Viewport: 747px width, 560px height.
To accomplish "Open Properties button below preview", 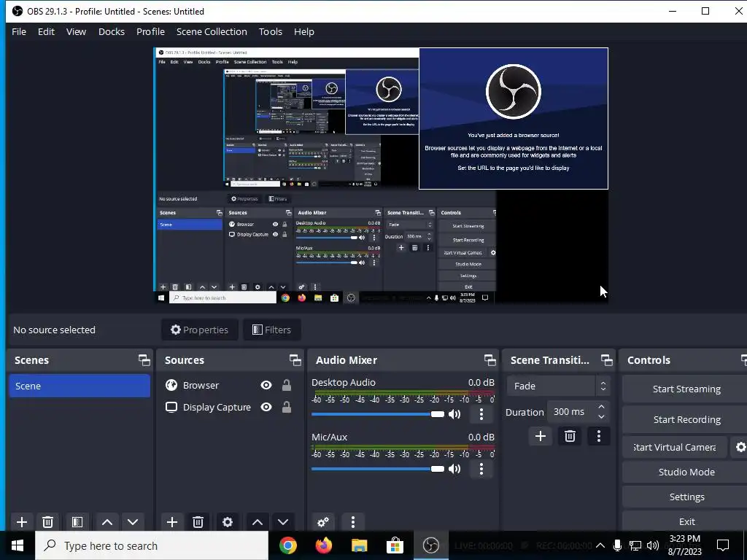I will pos(200,330).
